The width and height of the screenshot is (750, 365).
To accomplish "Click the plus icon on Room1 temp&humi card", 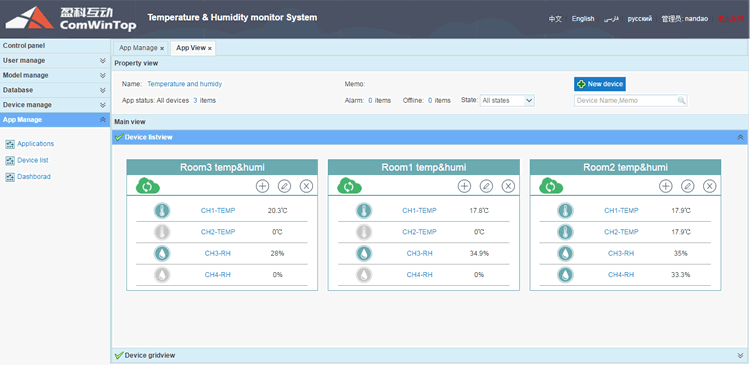I will point(464,186).
